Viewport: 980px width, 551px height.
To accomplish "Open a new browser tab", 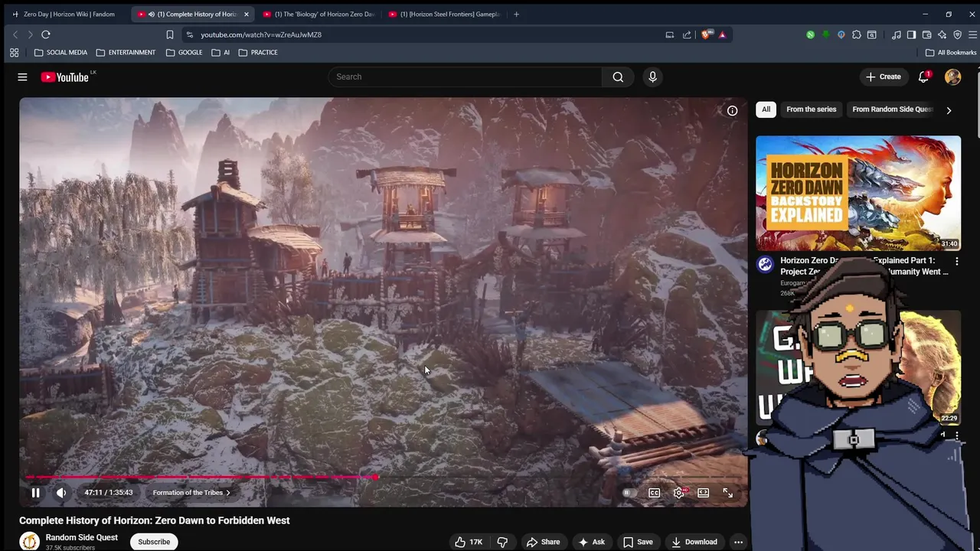I will pos(516,14).
